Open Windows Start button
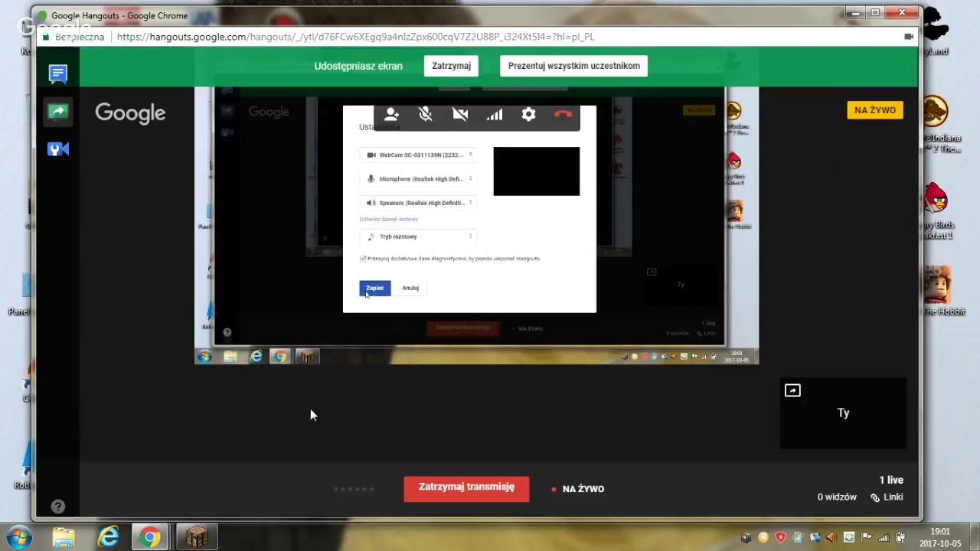The width and height of the screenshot is (980, 551). click(18, 536)
